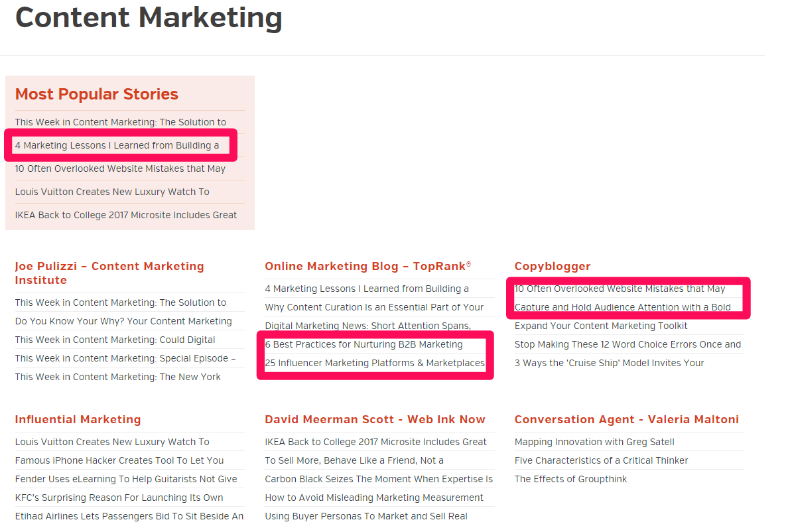Open 'KFC's Surprising Reason For Launching Its Own'

point(119,498)
